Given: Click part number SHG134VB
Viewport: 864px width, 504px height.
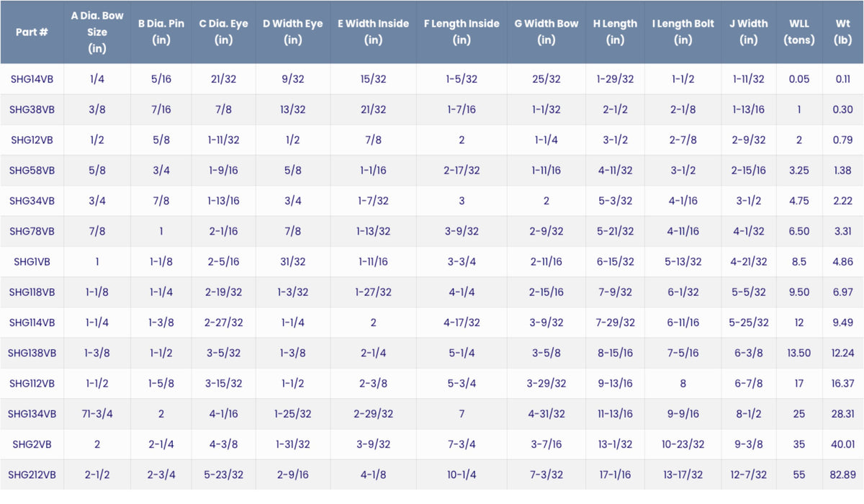Looking at the screenshot, I should click(x=32, y=414).
